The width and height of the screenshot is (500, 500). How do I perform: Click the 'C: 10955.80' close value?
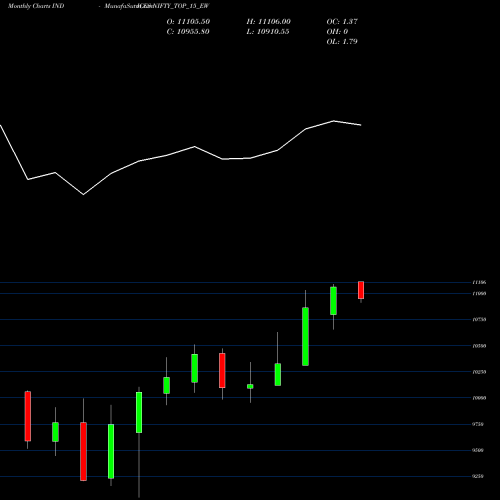click(188, 32)
